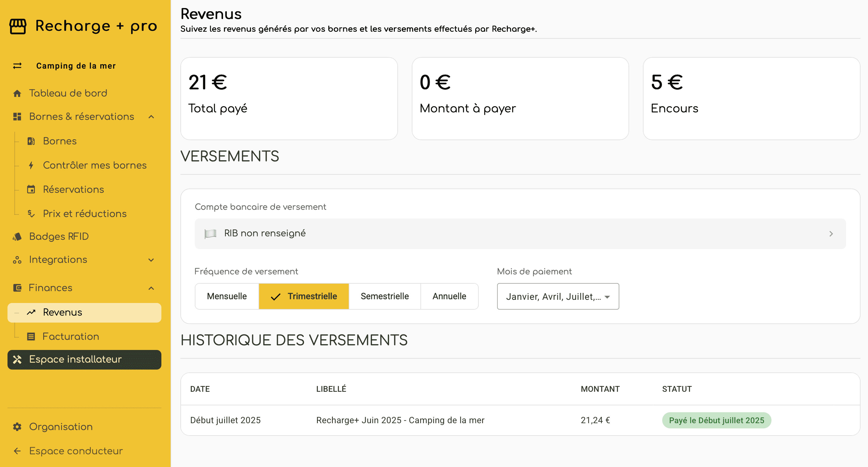Click the gear icon for Organisation
This screenshot has width=868, height=467.
[x=17, y=427]
